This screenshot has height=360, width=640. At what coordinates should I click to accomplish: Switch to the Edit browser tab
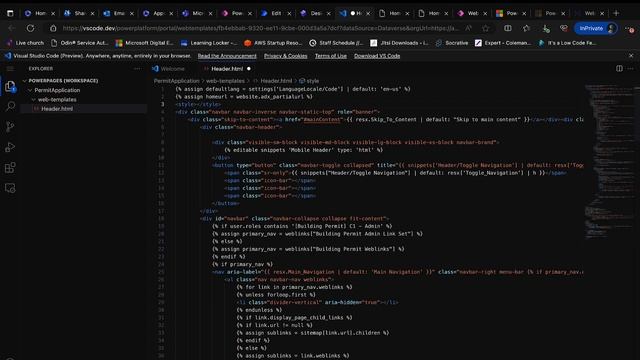tap(276, 13)
